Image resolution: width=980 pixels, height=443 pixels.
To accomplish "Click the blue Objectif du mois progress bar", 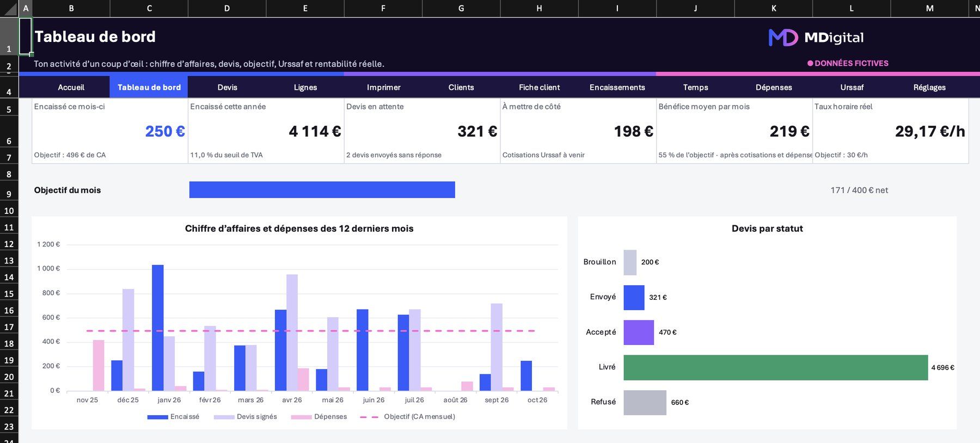I will coord(322,190).
